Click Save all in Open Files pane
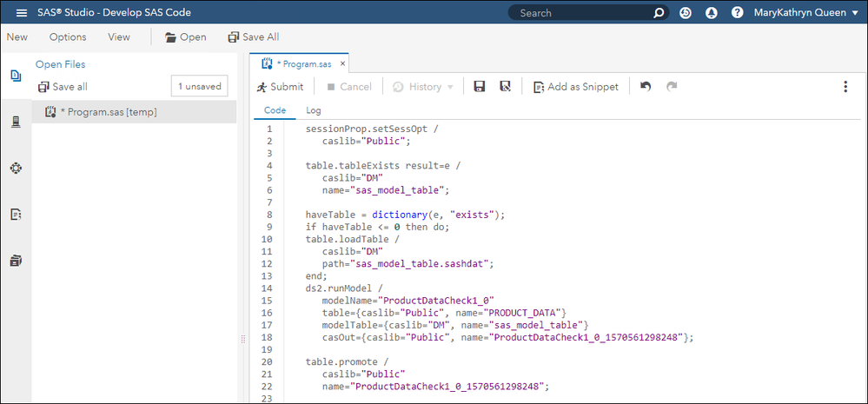 pos(63,87)
